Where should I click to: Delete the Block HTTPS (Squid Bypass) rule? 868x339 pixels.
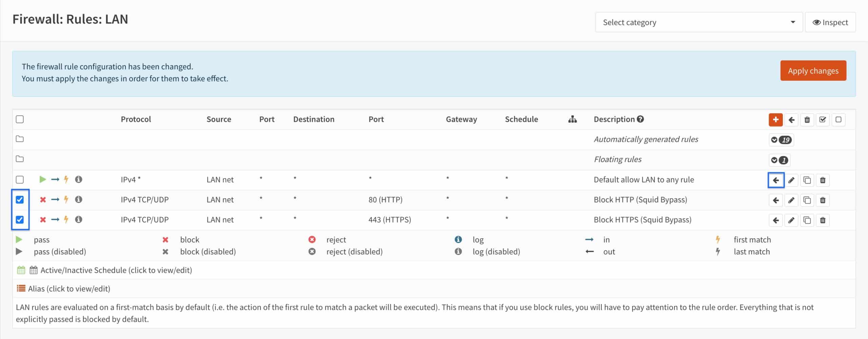point(823,220)
